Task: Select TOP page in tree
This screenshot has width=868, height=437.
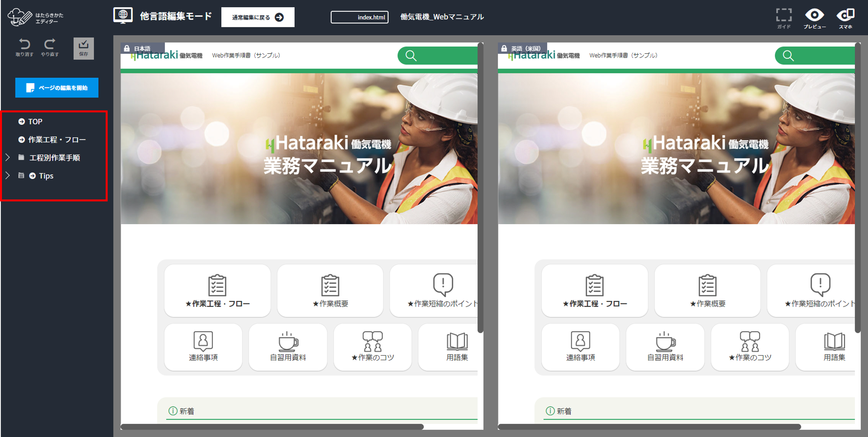Action: [x=35, y=122]
